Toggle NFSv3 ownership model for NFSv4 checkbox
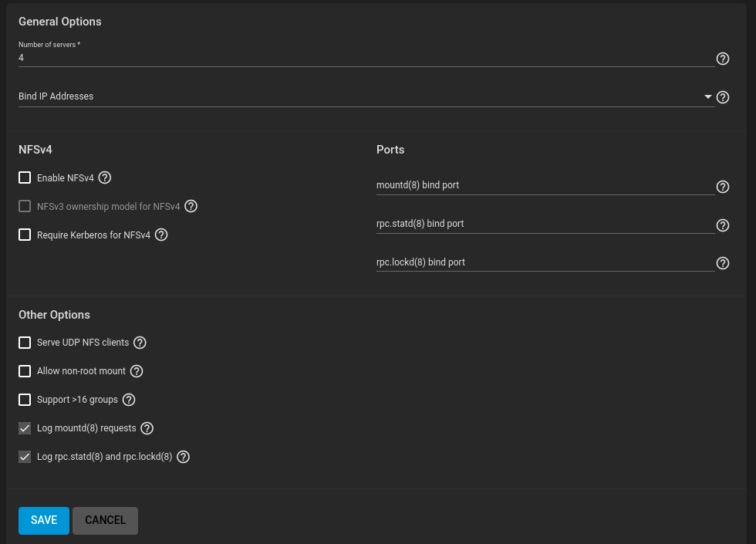756x544 pixels. [25, 207]
